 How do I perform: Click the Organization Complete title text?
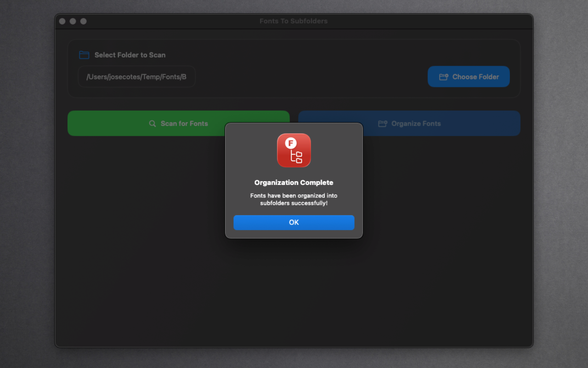tap(294, 183)
